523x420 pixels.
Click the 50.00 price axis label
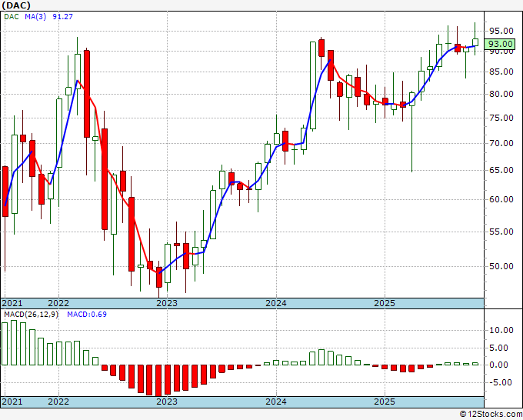pos(501,266)
